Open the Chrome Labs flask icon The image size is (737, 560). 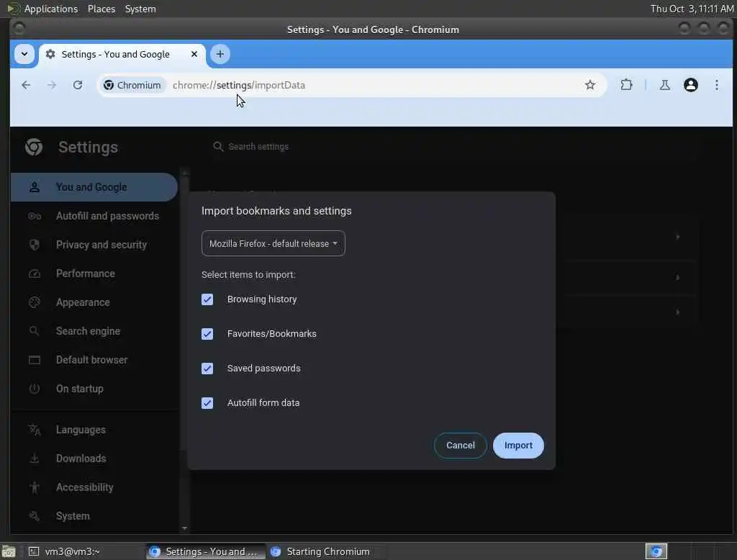coord(664,85)
